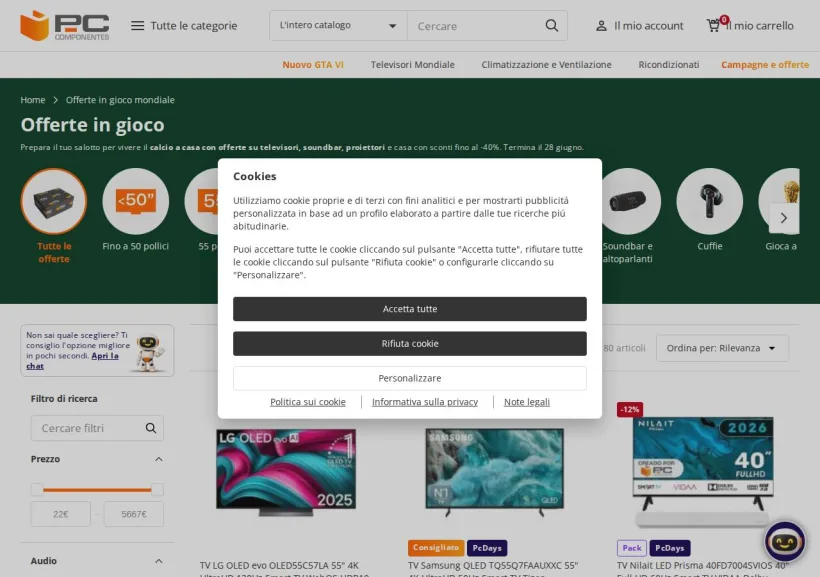The width and height of the screenshot is (820, 577).
Task: Click the Tutte le categorie label
Action: (193, 26)
